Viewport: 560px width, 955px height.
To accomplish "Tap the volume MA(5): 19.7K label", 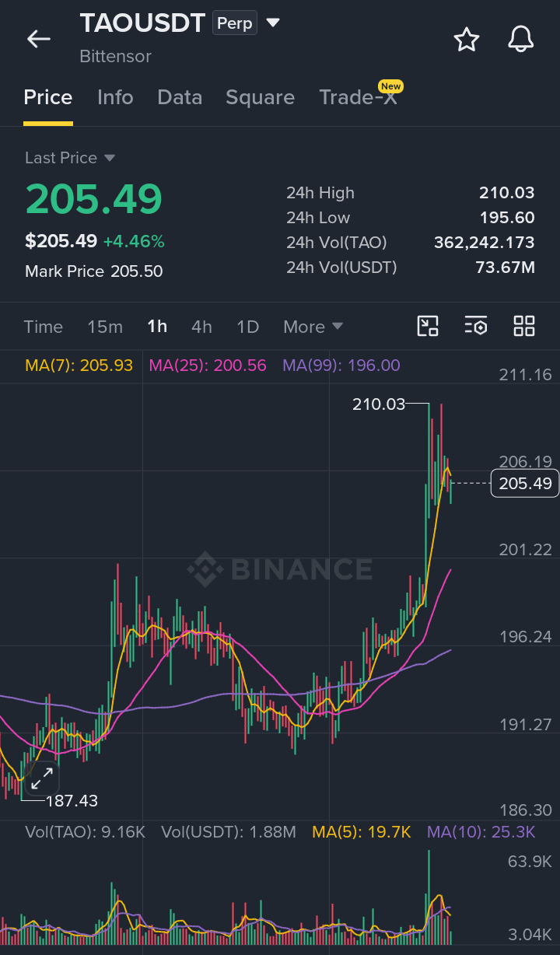I will 362,832.
